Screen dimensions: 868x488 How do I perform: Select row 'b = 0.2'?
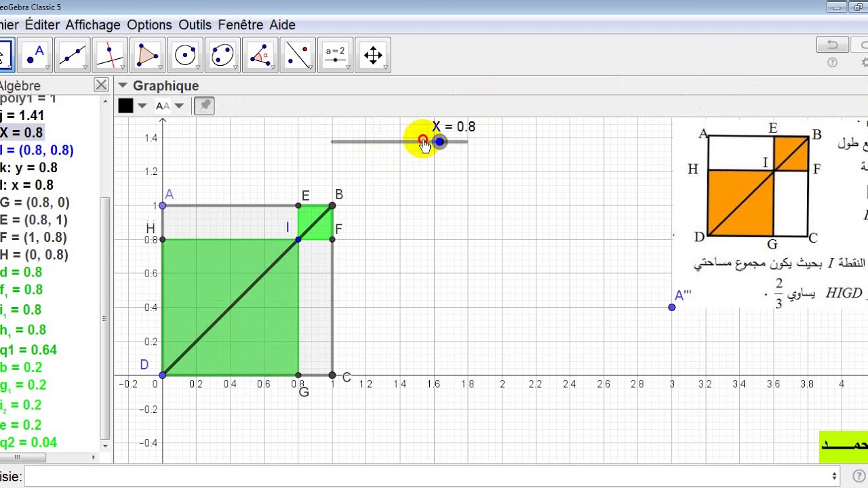coord(21,367)
